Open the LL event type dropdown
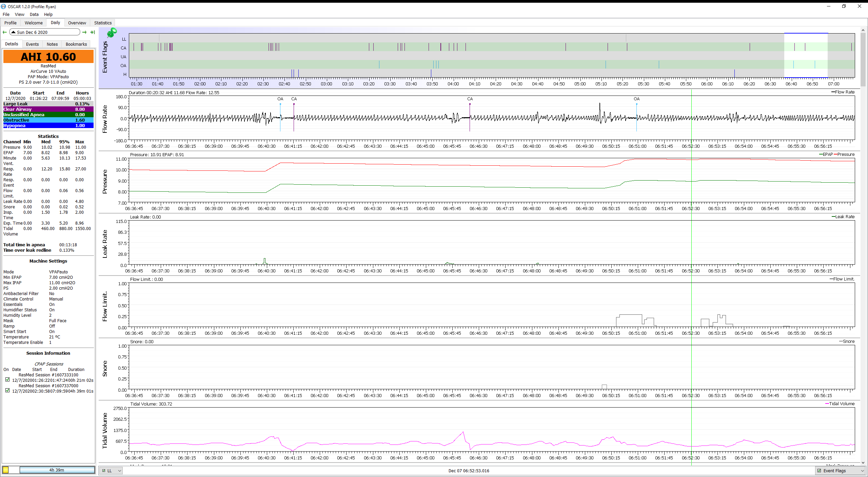This screenshot has height=477, width=868. point(112,471)
